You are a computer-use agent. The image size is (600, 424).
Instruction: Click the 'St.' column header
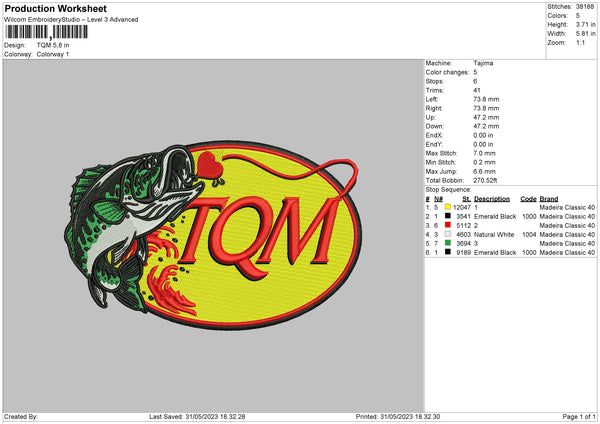(466, 199)
